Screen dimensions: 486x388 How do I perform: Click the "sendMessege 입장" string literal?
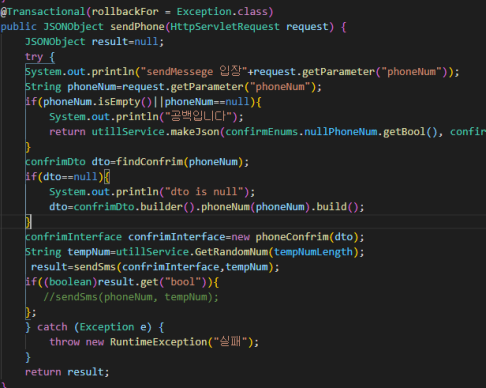click(194, 71)
